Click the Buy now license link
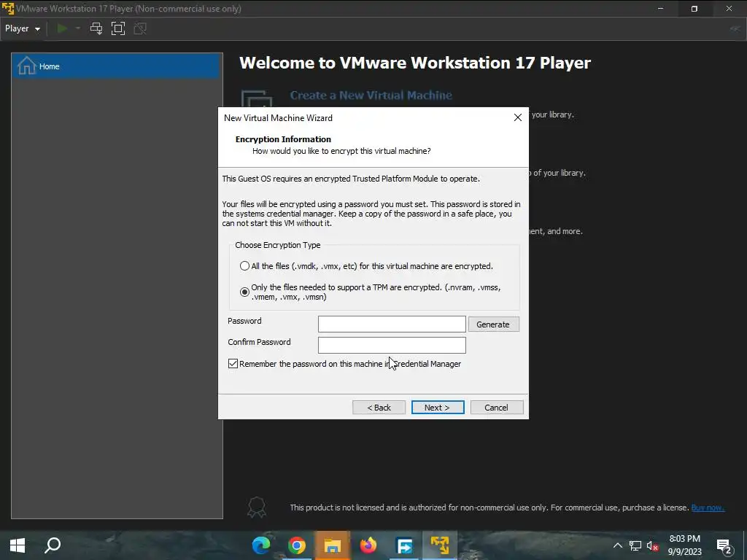747x560 pixels. (708, 507)
